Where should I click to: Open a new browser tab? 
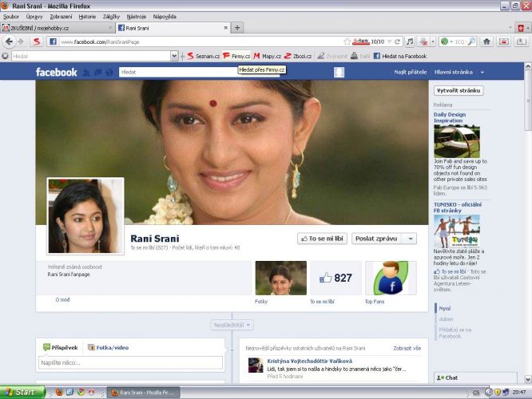pos(237,28)
